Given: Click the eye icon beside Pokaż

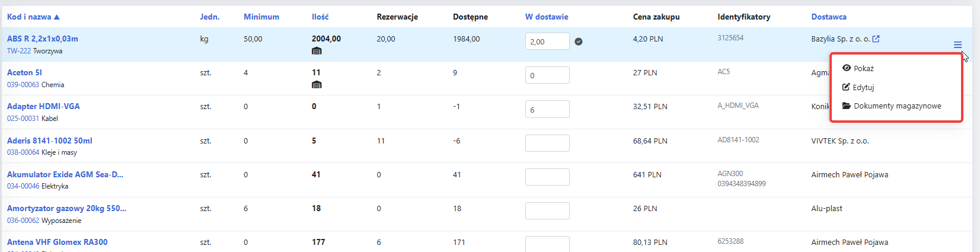Looking at the screenshot, I should (x=847, y=68).
